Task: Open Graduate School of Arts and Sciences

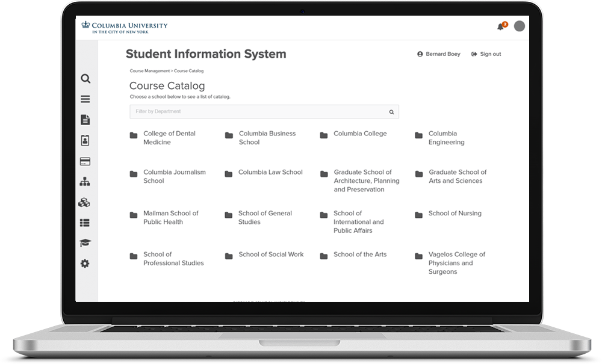Action: (458, 176)
